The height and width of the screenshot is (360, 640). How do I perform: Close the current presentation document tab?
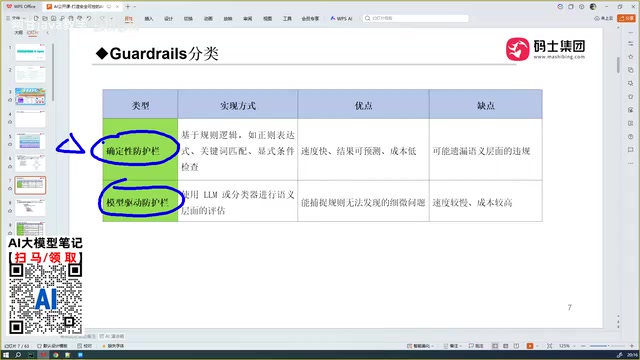[x=118, y=7]
